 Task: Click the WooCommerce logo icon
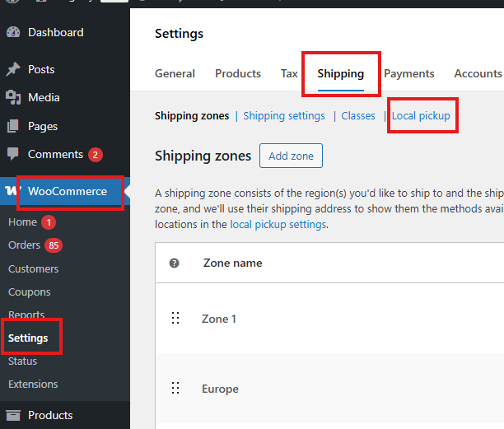pos(13,191)
